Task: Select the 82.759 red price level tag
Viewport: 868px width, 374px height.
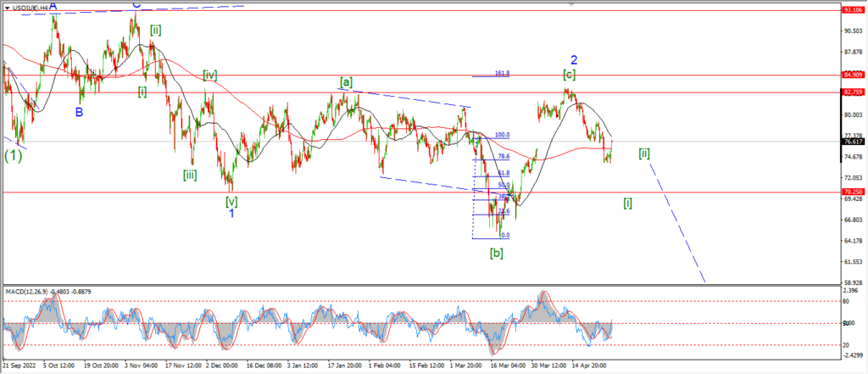Action: pos(851,92)
